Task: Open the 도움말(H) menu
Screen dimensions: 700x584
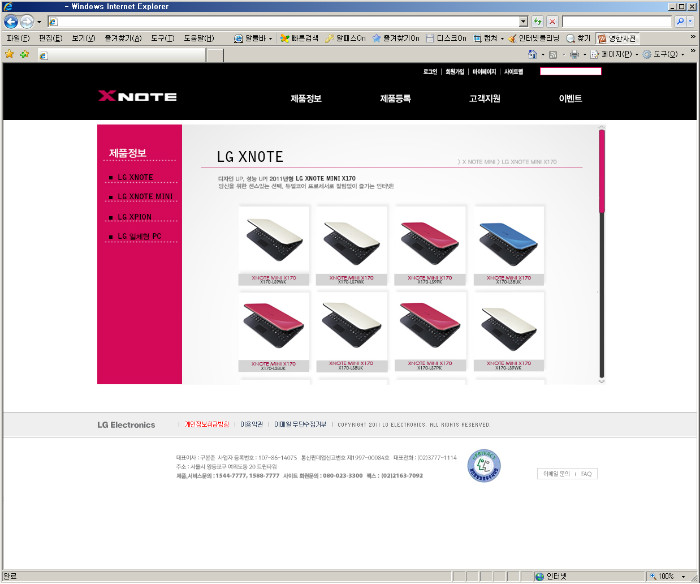Action: click(199, 38)
